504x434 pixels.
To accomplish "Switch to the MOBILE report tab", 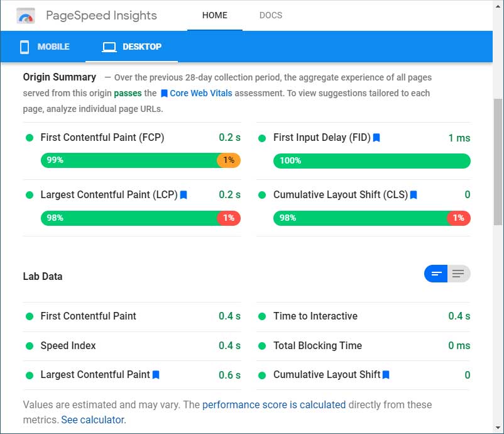I will [x=45, y=47].
